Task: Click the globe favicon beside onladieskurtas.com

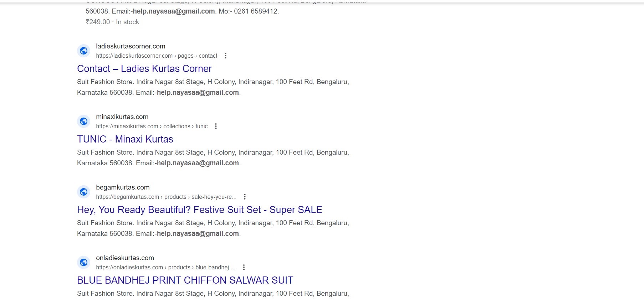Action: [x=83, y=263]
